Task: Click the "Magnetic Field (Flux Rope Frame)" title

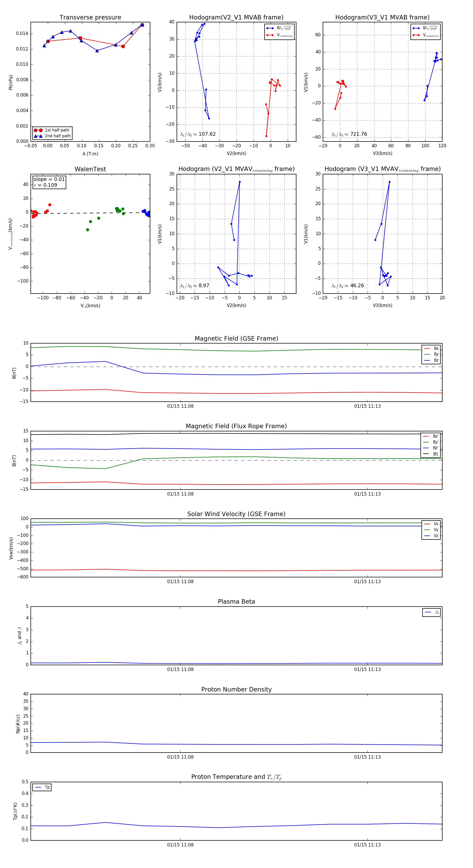Action: 236,426
